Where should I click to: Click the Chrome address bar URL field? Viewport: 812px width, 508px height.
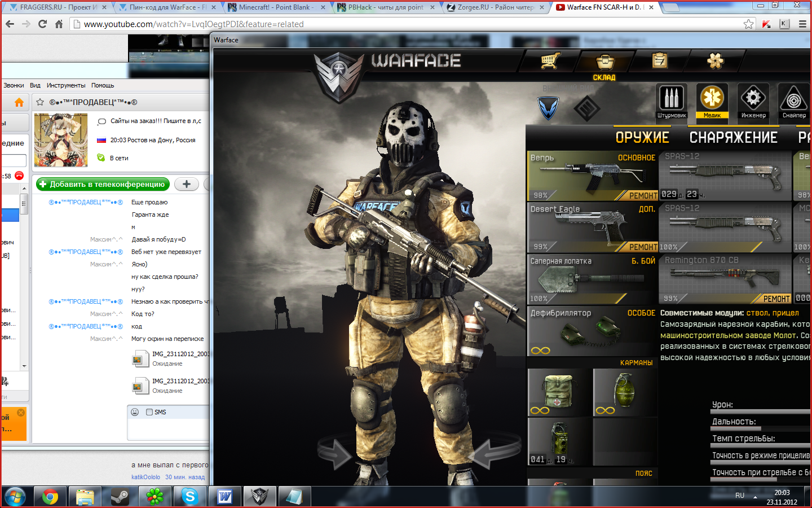(x=406, y=24)
